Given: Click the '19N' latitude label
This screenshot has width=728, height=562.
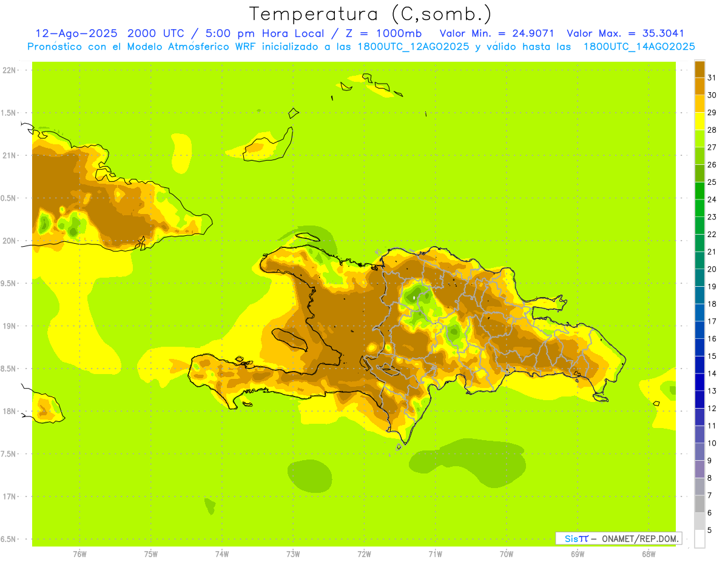Looking at the screenshot, I should point(8,326).
